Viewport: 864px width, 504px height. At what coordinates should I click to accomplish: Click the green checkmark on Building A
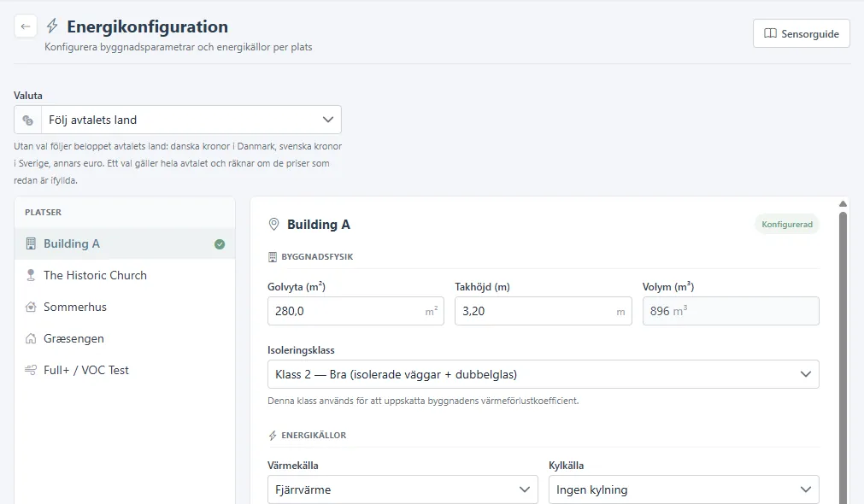point(220,244)
